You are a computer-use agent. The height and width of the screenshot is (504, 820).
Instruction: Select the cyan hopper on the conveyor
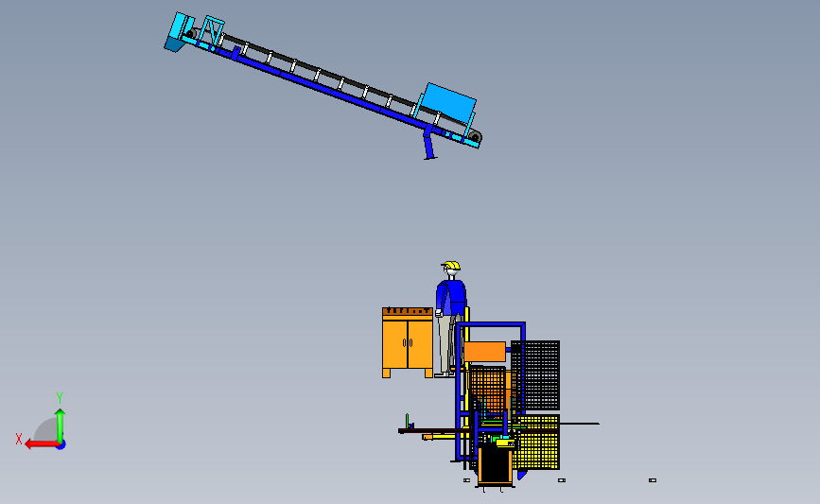tap(448, 103)
